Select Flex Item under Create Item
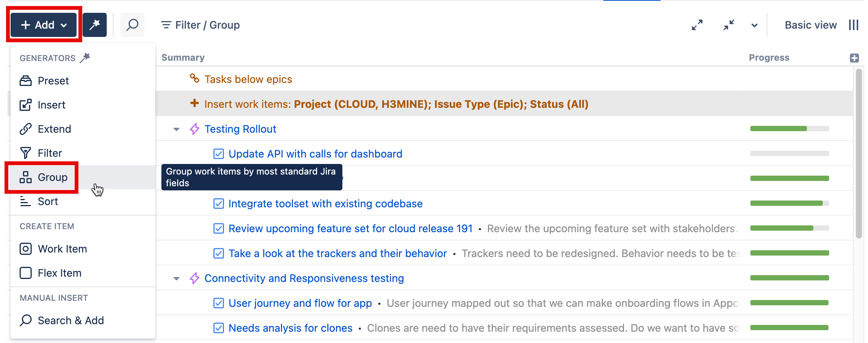Viewport: 868px width, 343px height. (x=59, y=273)
